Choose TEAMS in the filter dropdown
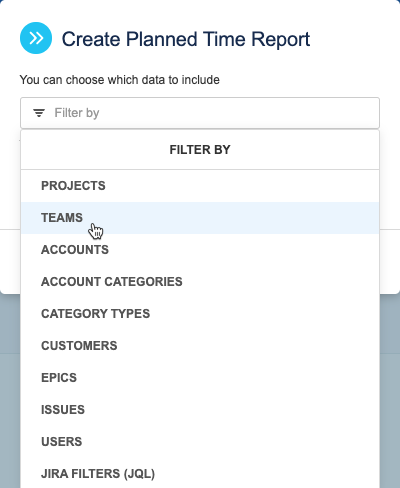Viewport: 400px width, 488px height. coord(200,218)
